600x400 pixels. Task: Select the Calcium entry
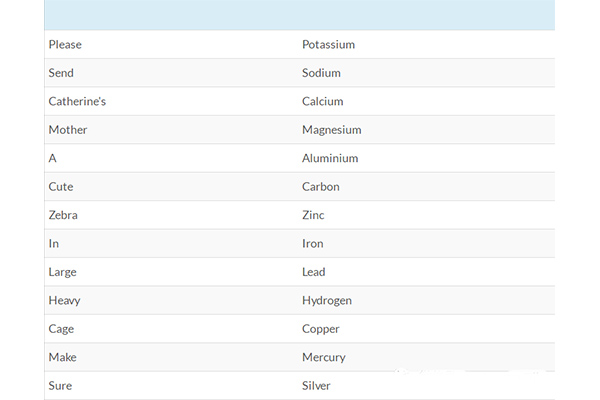point(322,101)
